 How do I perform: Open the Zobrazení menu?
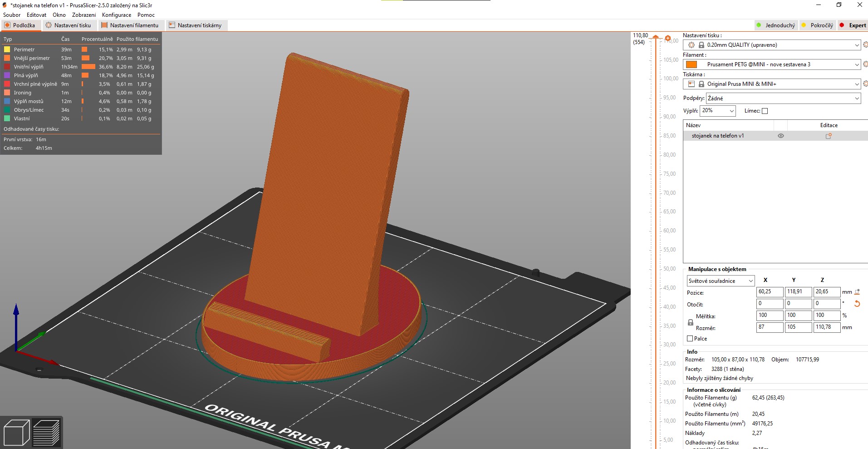(84, 15)
